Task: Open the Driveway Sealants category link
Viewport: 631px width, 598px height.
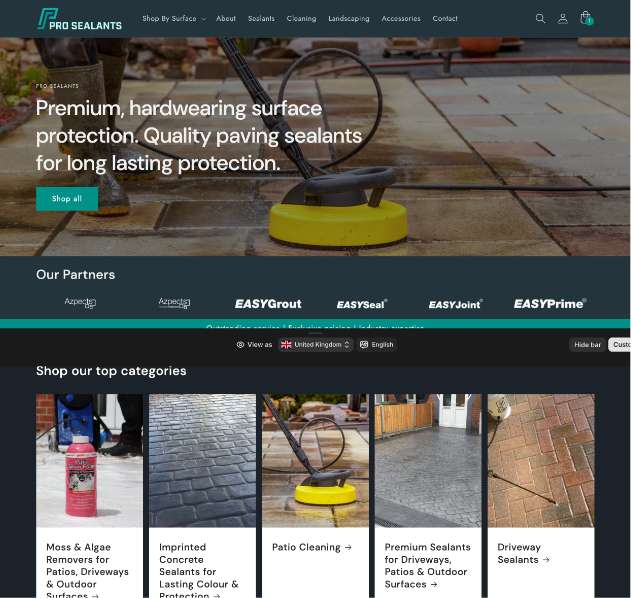Action: point(523,553)
